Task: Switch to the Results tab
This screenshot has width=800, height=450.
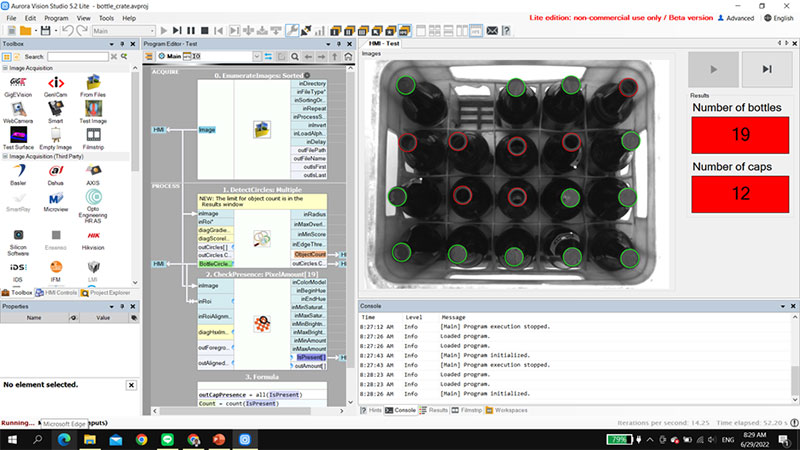Action: (x=434, y=410)
